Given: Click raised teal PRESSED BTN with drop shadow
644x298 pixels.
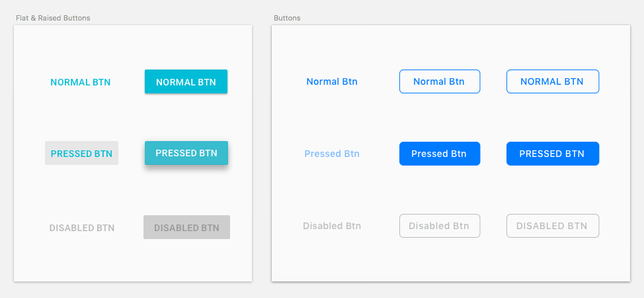Looking at the screenshot, I should pyautogui.click(x=186, y=153).
